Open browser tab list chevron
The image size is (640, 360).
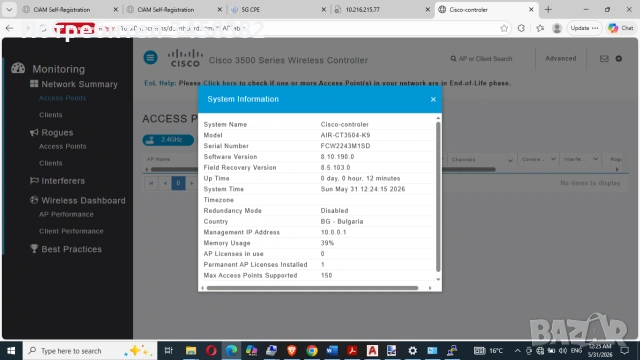click(9, 9)
